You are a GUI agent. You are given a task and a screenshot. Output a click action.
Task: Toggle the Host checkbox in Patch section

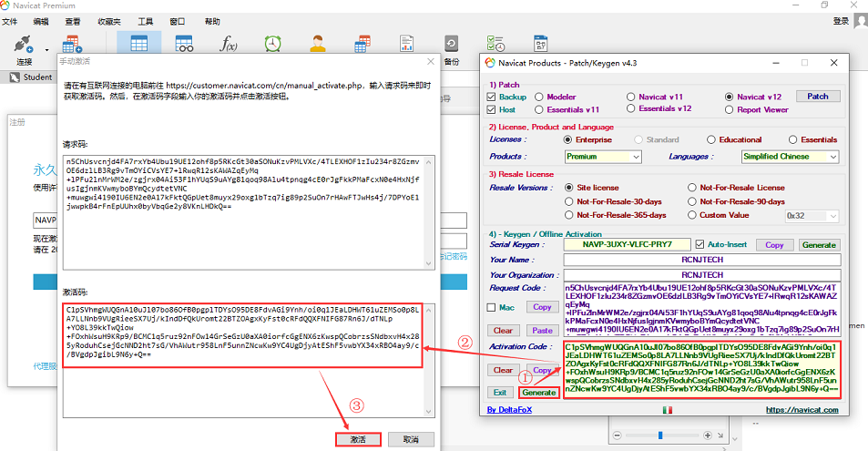click(491, 109)
